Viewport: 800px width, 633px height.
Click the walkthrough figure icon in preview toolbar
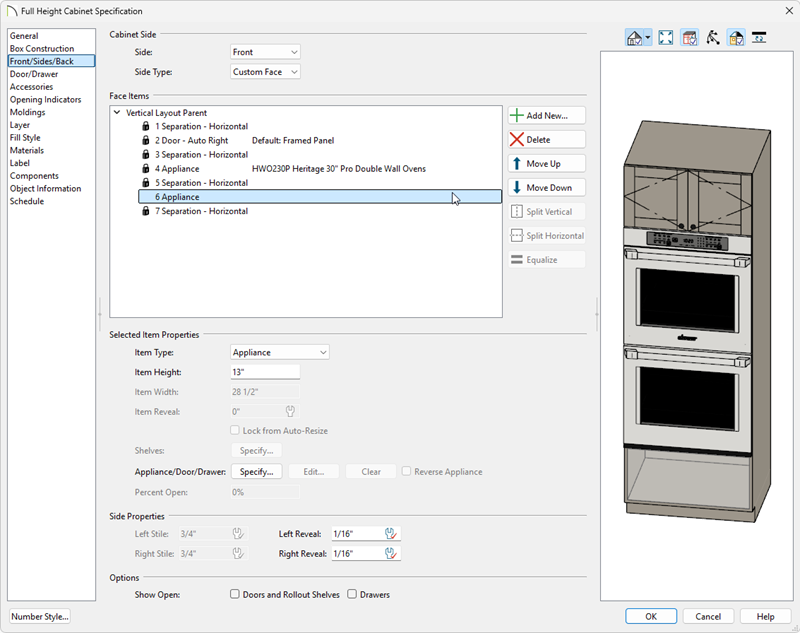[714, 36]
